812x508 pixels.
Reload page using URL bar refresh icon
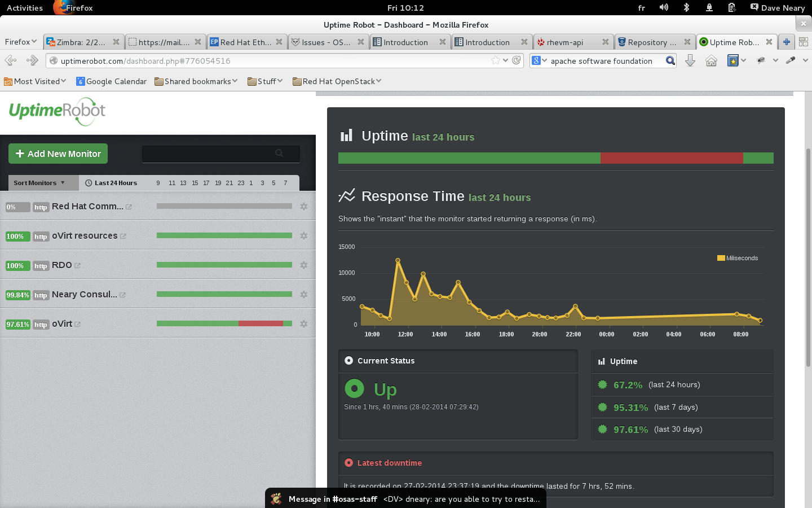click(x=517, y=60)
